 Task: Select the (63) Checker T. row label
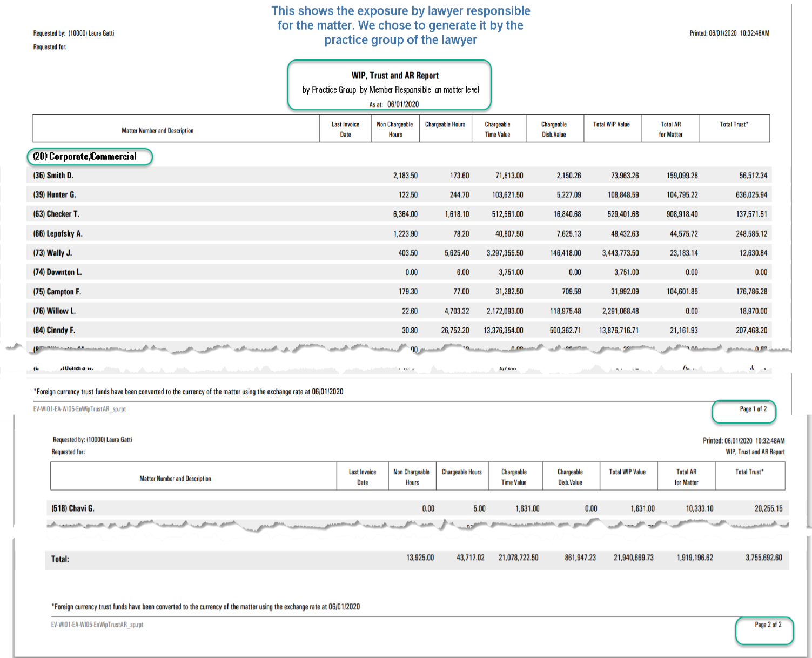click(56, 214)
